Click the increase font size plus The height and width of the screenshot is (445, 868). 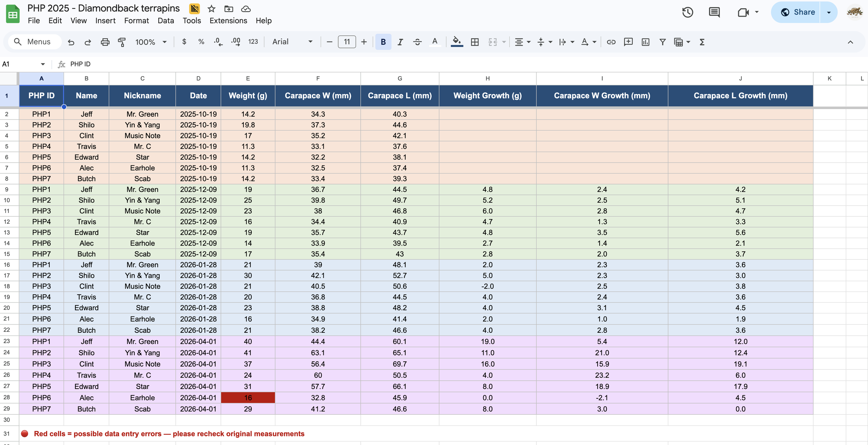pos(364,42)
